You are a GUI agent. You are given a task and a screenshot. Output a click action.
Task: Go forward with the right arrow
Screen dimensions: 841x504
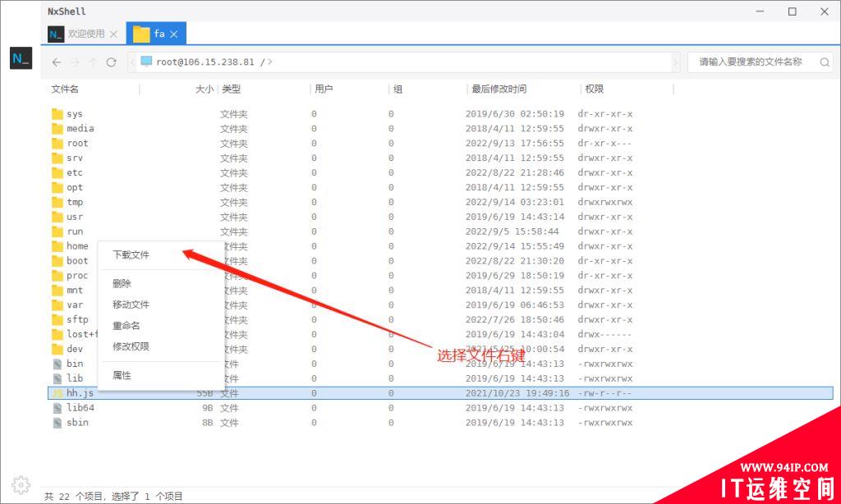click(x=75, y=62)
